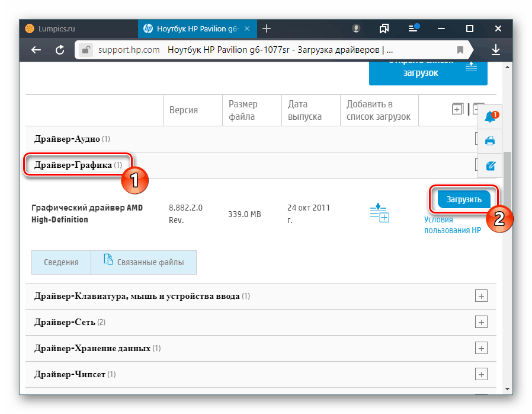Open the browser menu icon with blue dot
The width and height of the screenshot is (532, 414).
414,28
